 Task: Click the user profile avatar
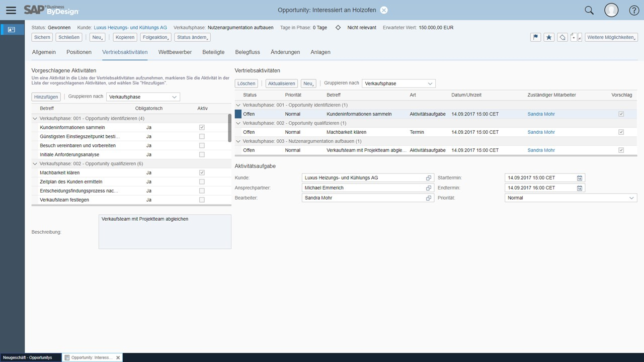[x=611, y=10]
